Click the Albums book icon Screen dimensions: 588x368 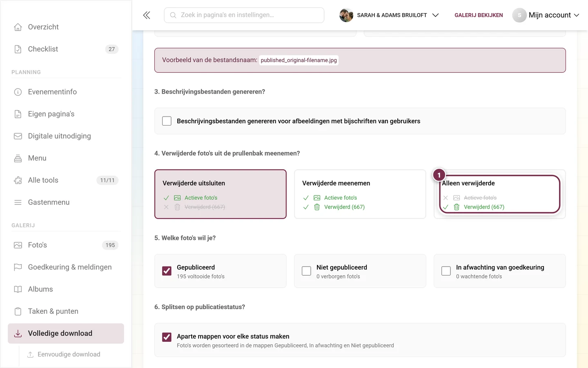point(18,289)
